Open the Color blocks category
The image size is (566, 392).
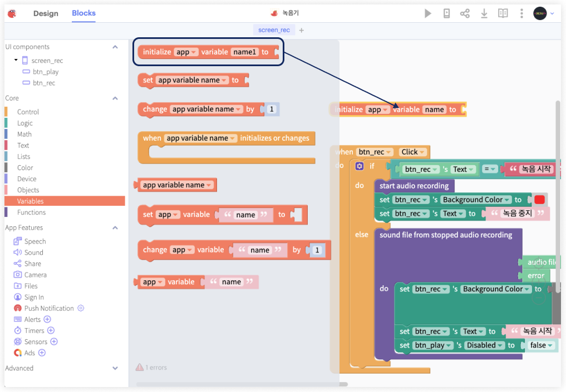click(x=25, y=168)
